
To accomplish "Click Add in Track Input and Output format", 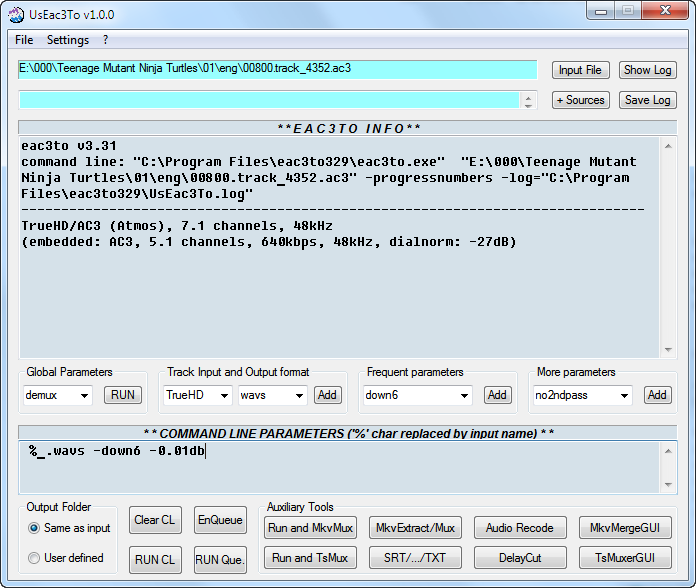I will [x=328, y=395].
